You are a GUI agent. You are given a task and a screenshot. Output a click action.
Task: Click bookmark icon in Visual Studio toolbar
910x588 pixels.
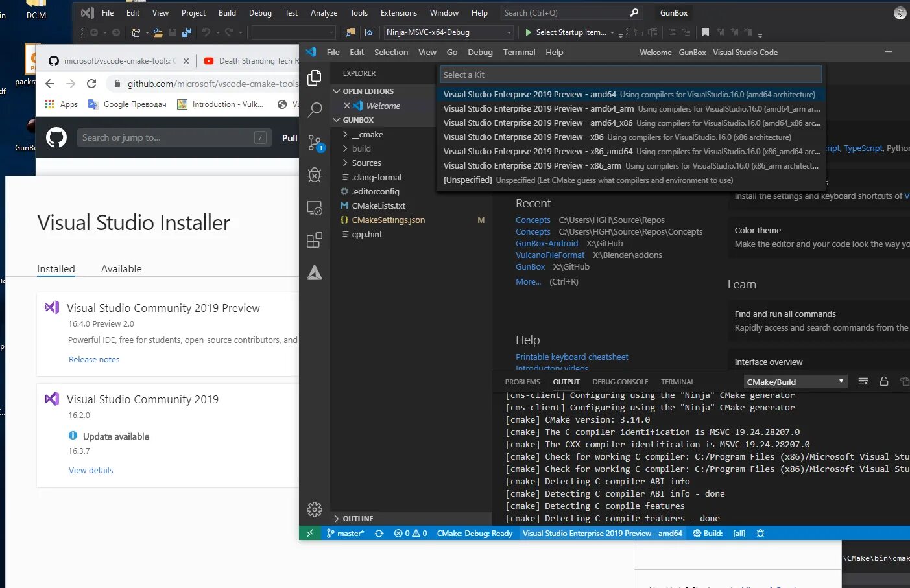click(705, 32)
